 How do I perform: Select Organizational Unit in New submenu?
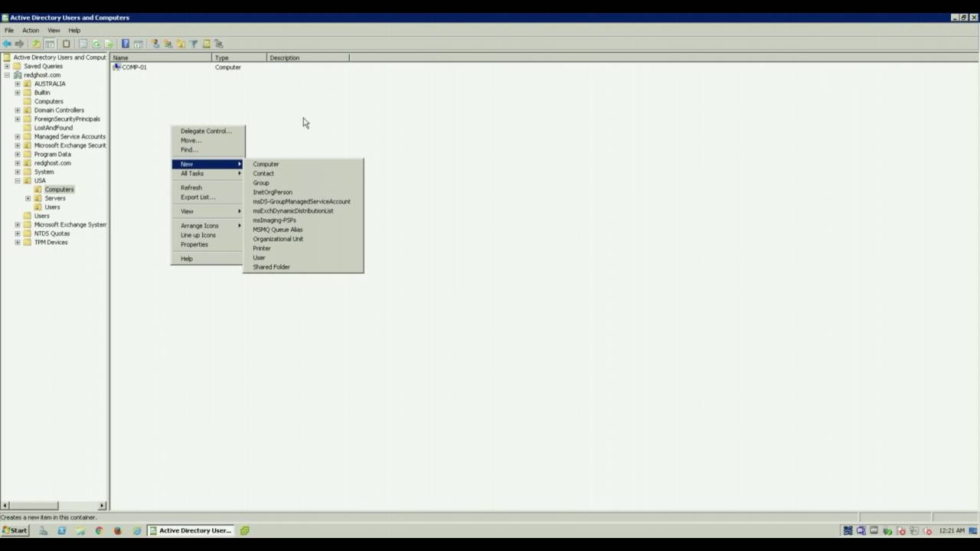click(x=303, y=239)
